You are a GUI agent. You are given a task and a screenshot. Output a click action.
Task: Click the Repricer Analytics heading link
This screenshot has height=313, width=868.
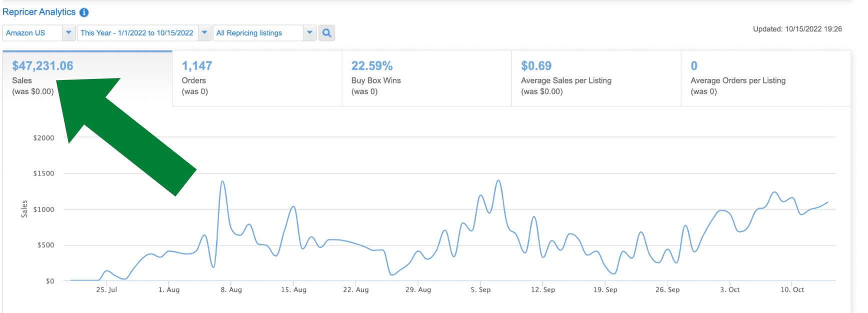pyautogui.click(x=39, y=12)
